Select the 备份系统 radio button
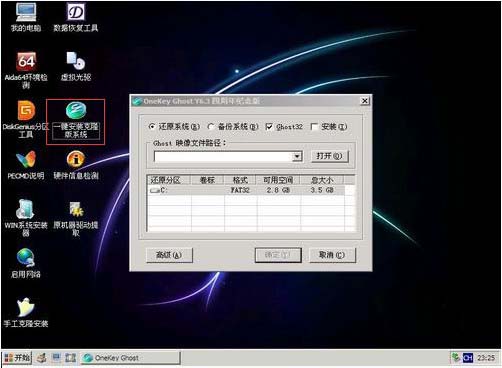 pyautogui.click(x=211, y=127)
